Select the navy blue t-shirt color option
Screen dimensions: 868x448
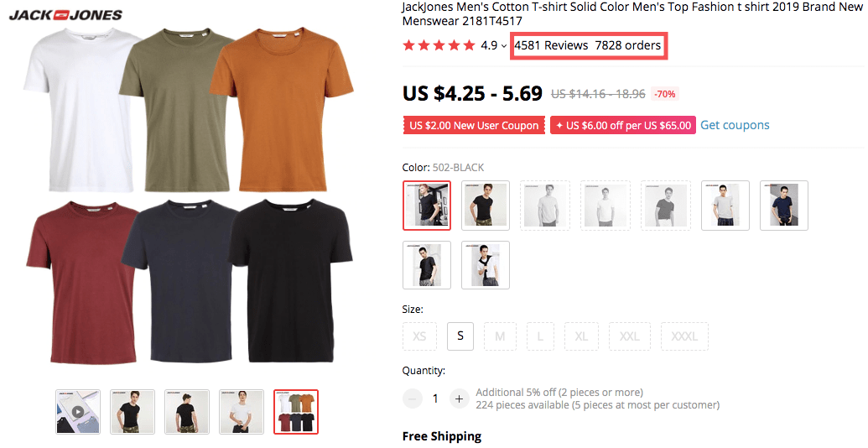pyautogui.click(x=784, y=206)
